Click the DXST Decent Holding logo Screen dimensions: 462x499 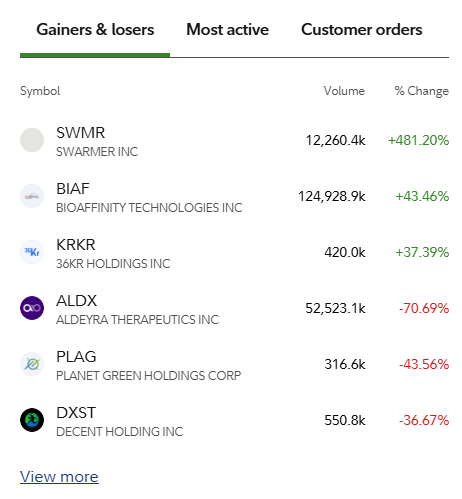pyautogui.click(x=32, y=420)
